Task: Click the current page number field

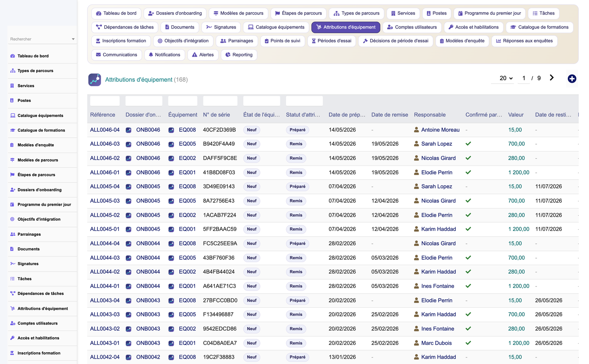Action: tap(524, 78)
